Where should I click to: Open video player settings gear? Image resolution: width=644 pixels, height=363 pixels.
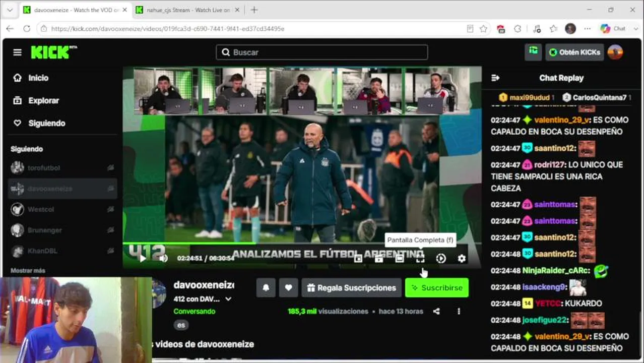(x=462, y=259)
